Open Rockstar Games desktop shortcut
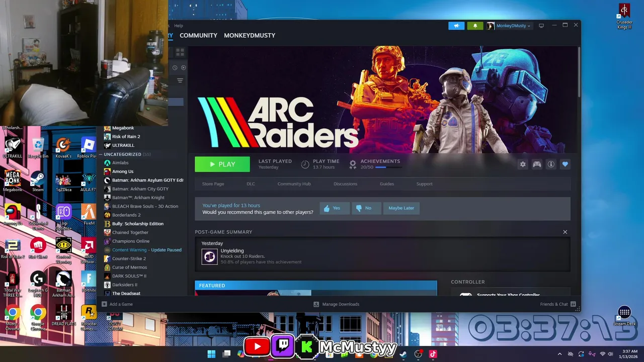This screenshot has height=362, width=644. [x=89, y=318]
